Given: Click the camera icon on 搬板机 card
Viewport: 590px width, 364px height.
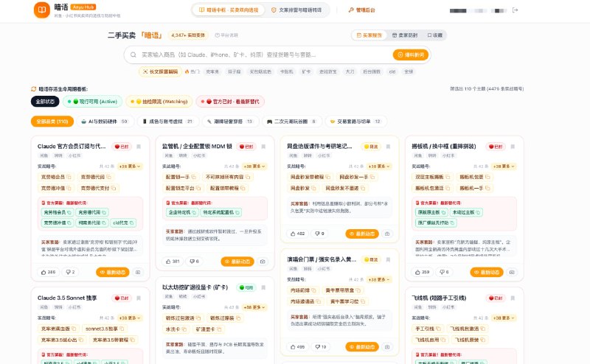Looking at the screenshot, I should pos(512,272).
